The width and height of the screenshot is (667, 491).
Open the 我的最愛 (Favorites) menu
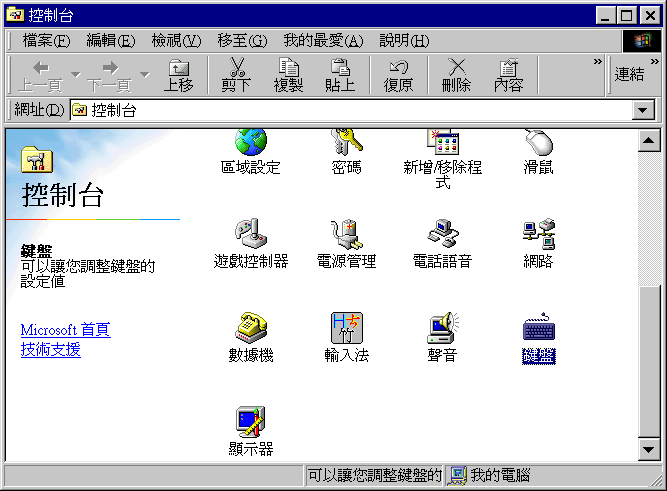[322, 41]
